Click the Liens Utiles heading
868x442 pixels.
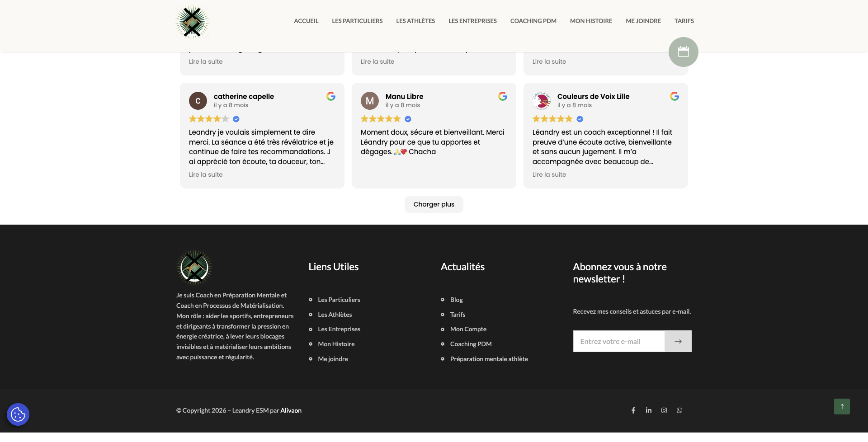point(334,267)
